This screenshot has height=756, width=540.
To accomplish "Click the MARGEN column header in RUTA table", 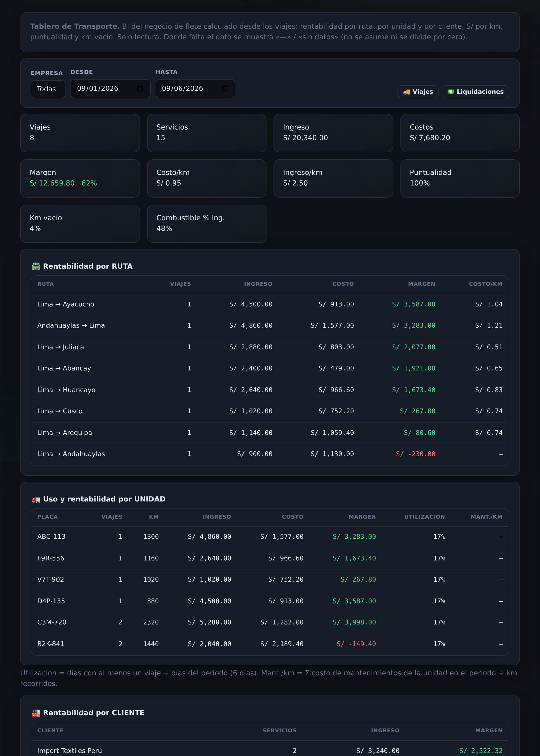I will (421, 284).
